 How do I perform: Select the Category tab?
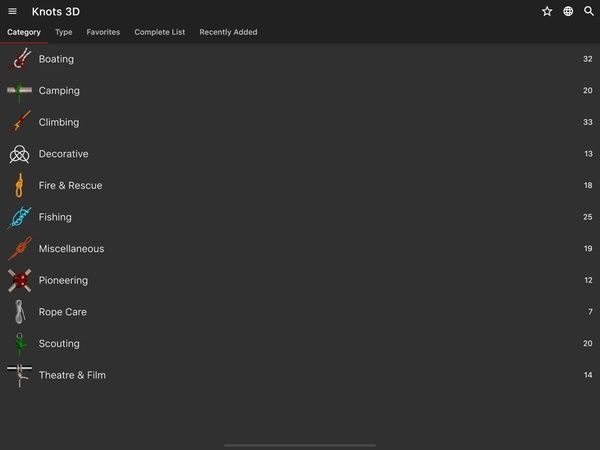[x=24, y=32]
